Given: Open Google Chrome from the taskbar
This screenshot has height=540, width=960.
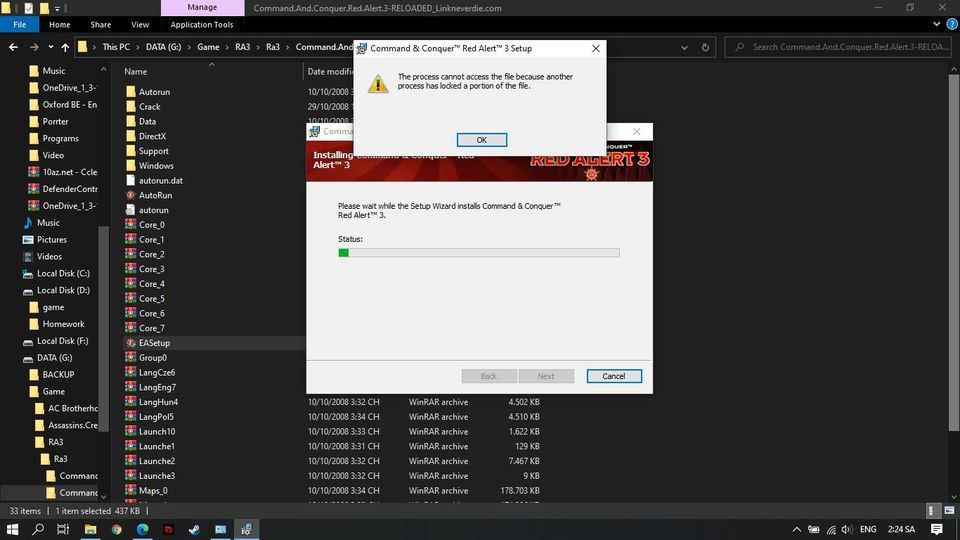Looking at the screenshot, I should pos(116,529).
